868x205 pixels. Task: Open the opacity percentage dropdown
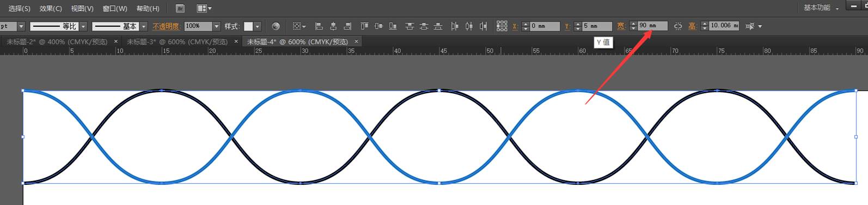coord(217,26)
